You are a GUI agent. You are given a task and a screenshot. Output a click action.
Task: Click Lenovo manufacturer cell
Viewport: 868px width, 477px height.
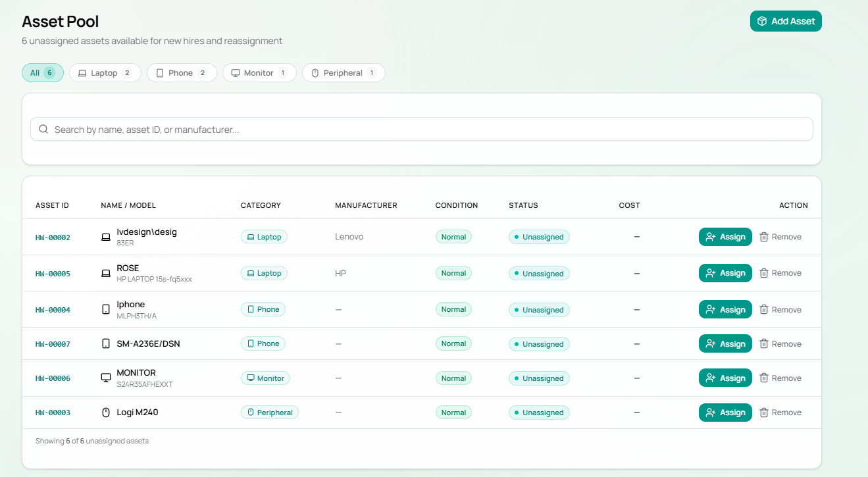[349, 237]
